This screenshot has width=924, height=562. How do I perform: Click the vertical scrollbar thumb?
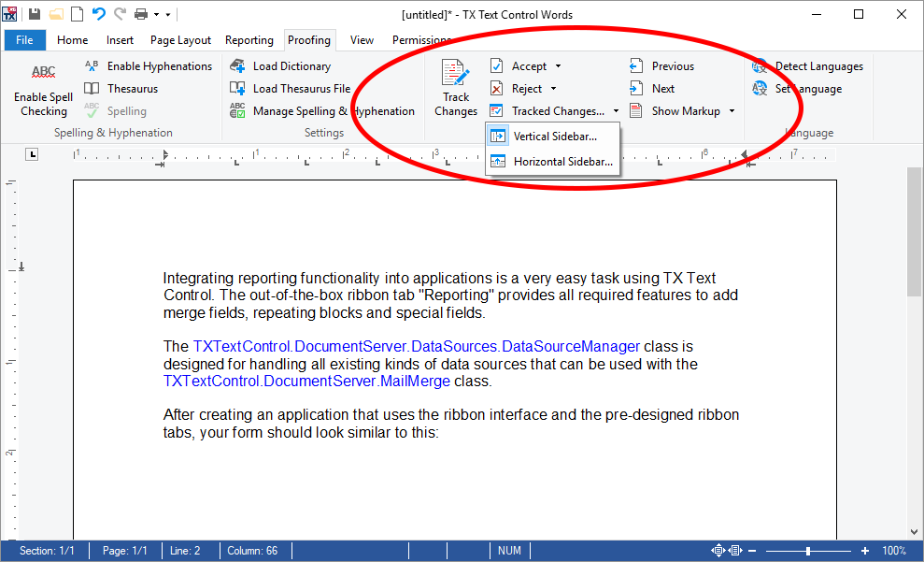[914, 232]
